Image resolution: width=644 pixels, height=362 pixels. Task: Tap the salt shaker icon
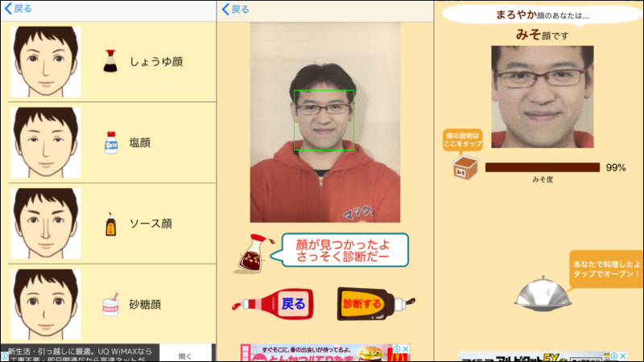[110, 142]
